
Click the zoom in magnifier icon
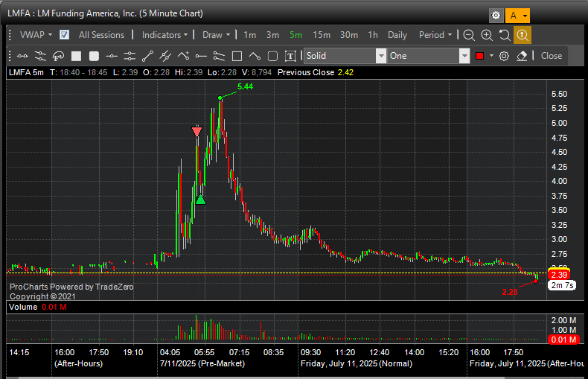click(x=487, y=35)
